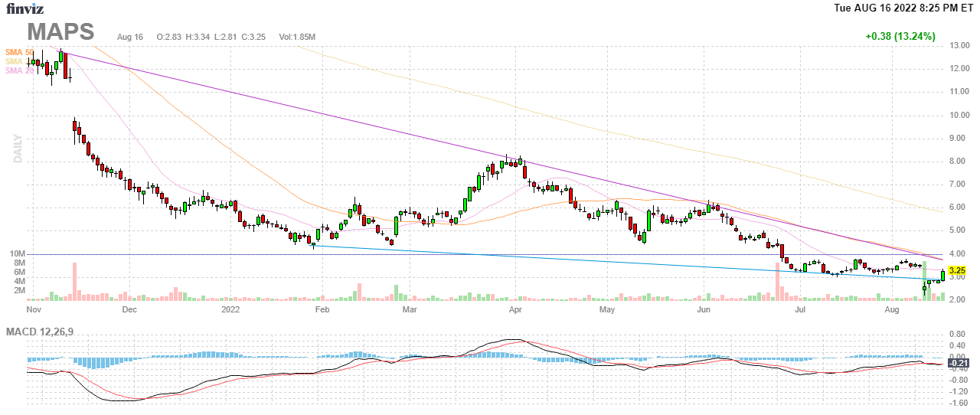The width and height of the screenshot is (980, 415).
Task: Click the -0.21 MACD value tag
Action: coord(957,363)
